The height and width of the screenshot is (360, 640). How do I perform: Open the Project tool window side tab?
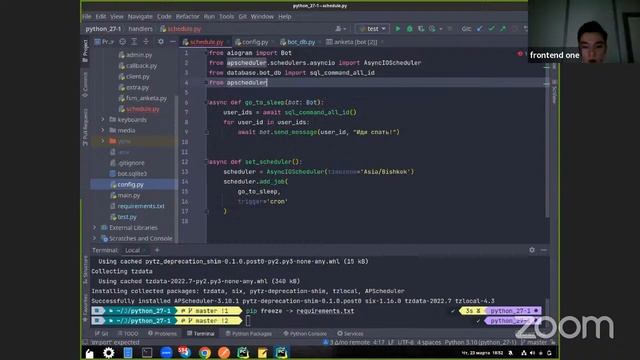85,51
